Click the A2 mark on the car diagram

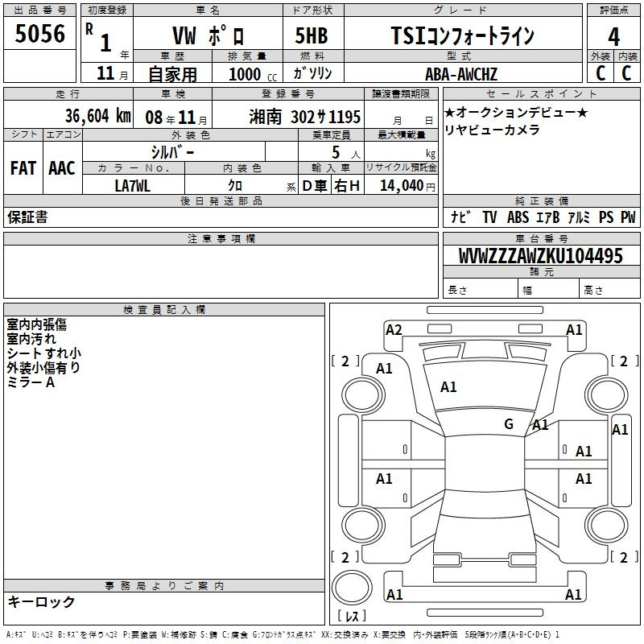coord(394,330)
